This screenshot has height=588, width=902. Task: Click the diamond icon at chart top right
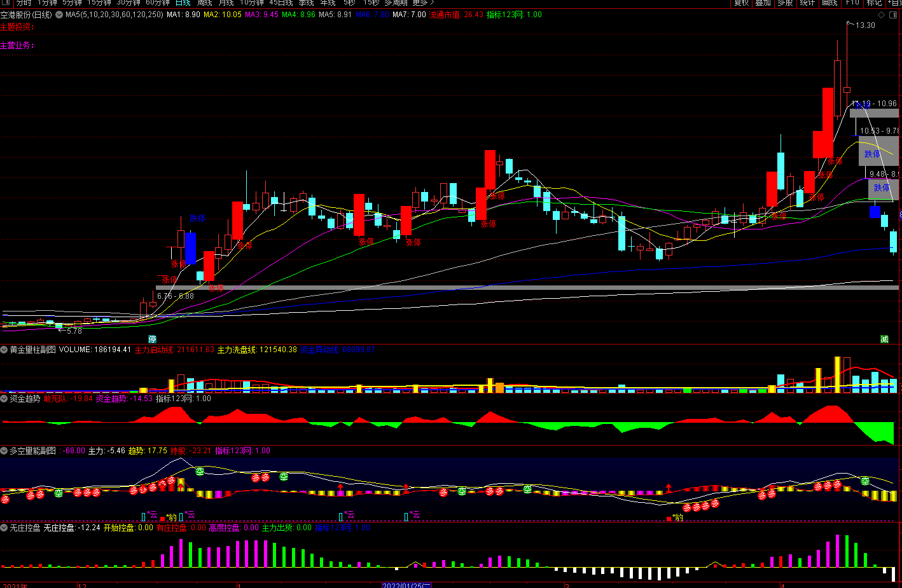point(881,15)
